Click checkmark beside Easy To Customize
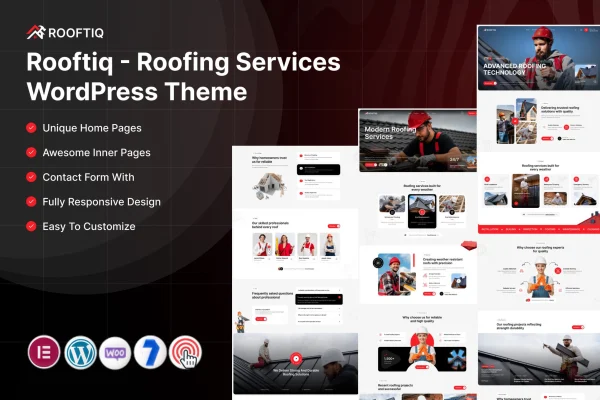The image size is (600, 400). 31,226
